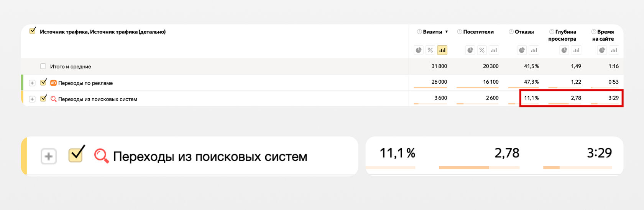Select bar chart icon under Визиты
The width and height of the screenshot is (644, 210).
pyautogui.click(x=442, y=50)
